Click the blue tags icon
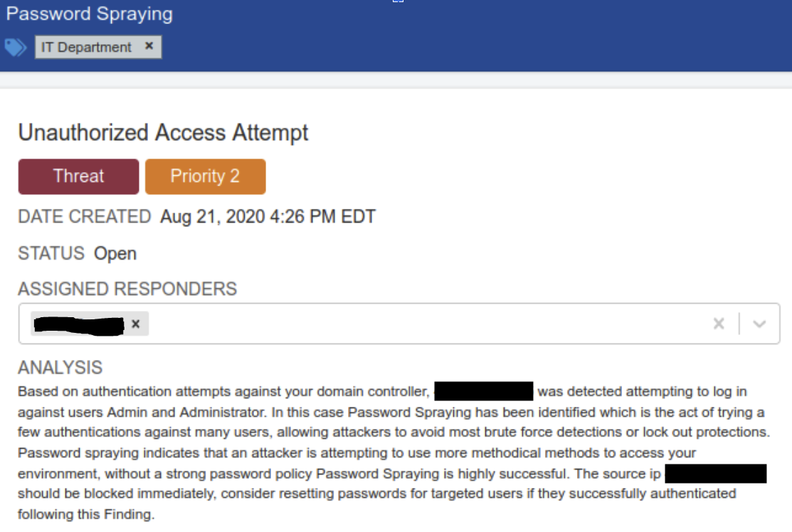This screenshot has height=532, width=792. click(15, 48)
